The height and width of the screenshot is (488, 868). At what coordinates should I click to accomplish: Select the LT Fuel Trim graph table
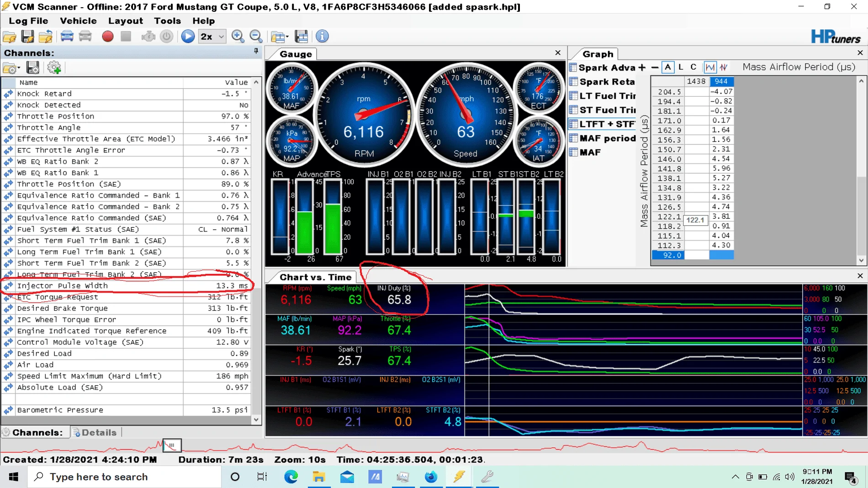tap(602, 96)
